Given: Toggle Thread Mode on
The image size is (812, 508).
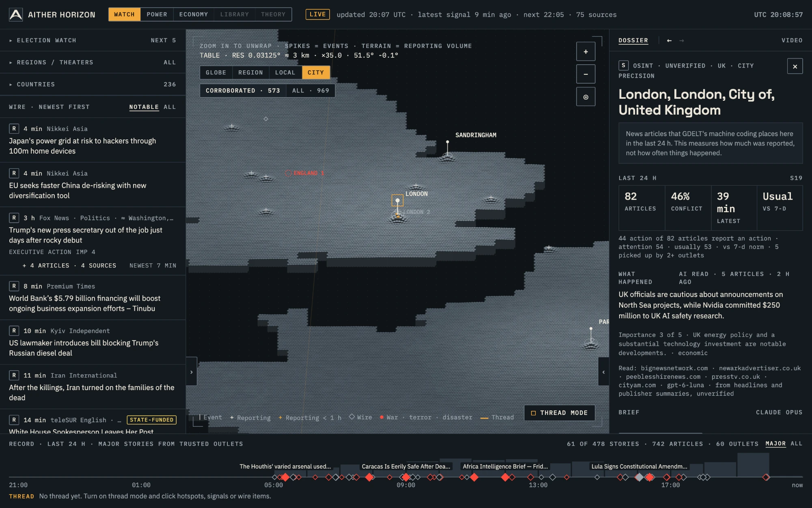Looking at the screenshot, I should [559, 413].
